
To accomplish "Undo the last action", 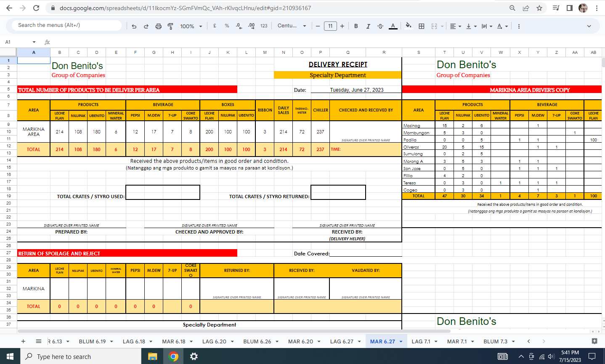I will tap(134, 26).
